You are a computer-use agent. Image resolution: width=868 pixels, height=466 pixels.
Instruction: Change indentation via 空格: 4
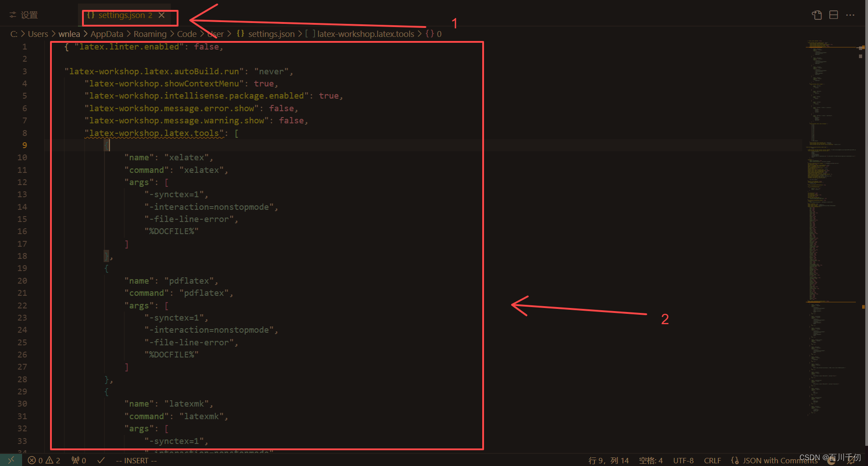coord(651,460)
